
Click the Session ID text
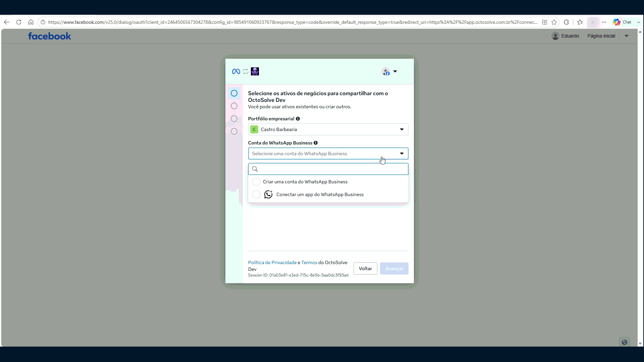[x=298, y=275]
